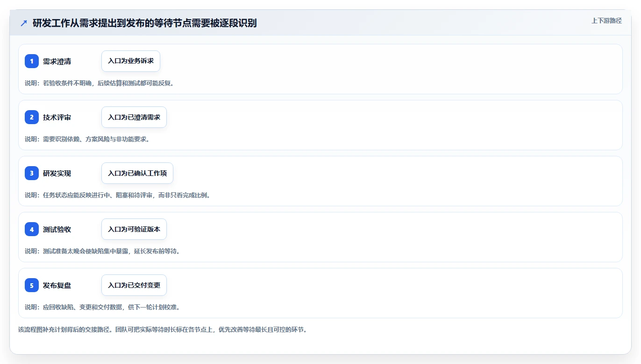Select the 入口为已交付变更 chip
641x364 pixels.
coord(134,285)
